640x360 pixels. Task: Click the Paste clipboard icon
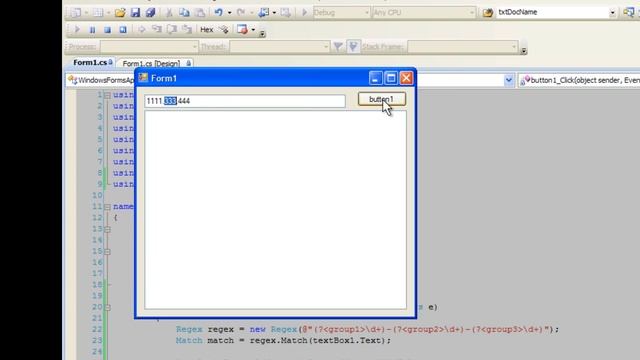[200, 13]
